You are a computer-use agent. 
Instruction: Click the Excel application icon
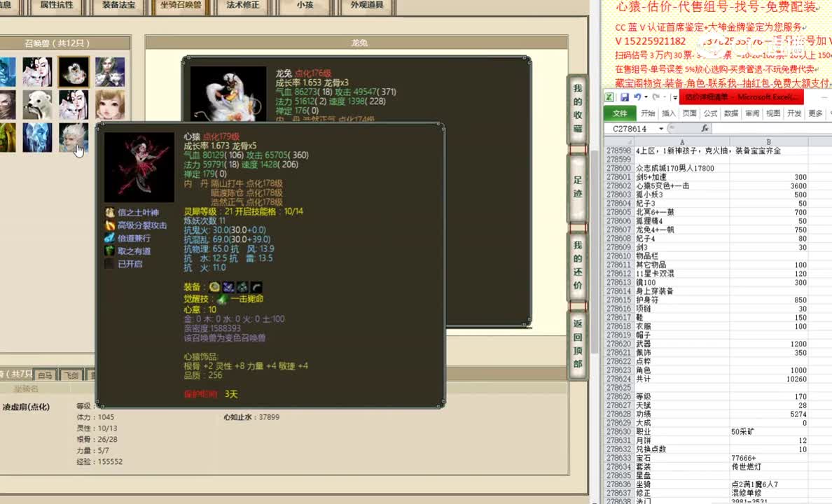tap(609, 97)
